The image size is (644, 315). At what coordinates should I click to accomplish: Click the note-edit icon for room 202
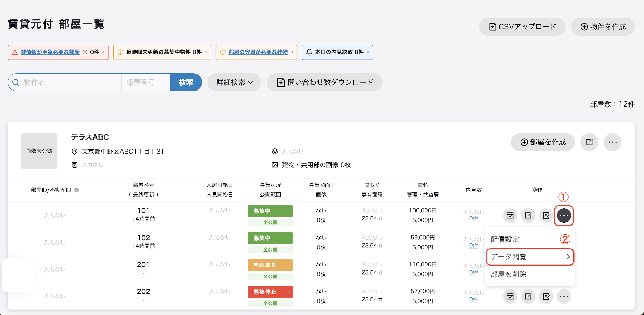(x=546, y=296)
